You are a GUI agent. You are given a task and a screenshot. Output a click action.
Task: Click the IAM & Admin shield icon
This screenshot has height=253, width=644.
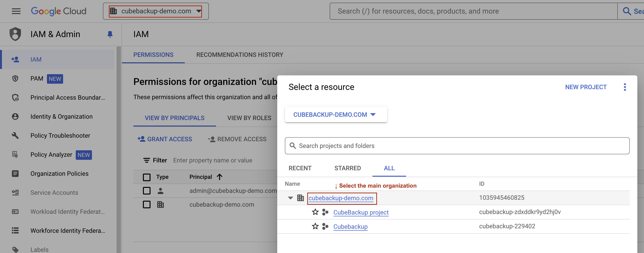(x=15, y=34)
